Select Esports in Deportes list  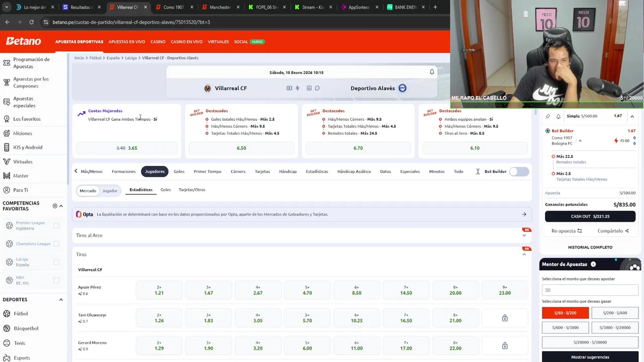coord(22,357)
